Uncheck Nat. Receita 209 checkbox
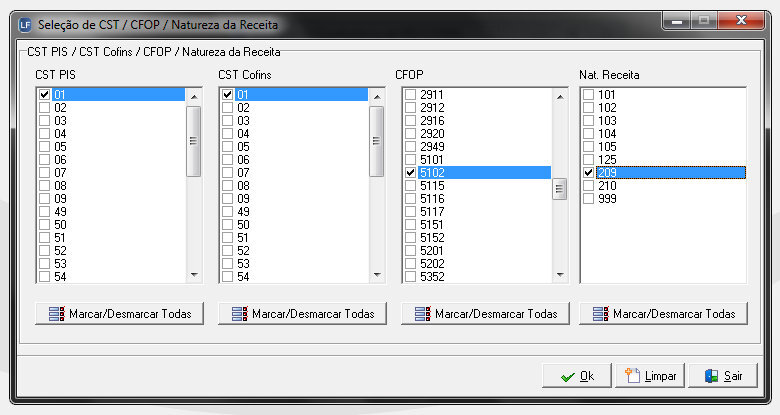This screenshot has height=415, width=780. 588,173
